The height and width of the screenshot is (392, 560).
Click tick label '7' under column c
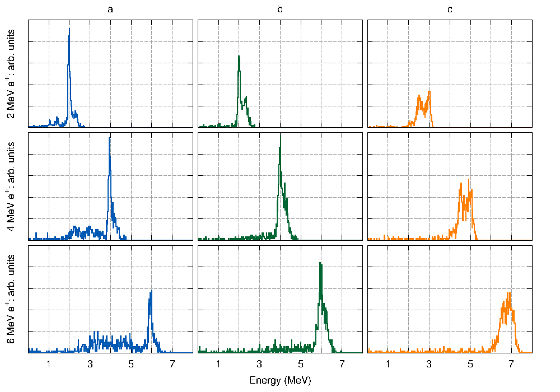coord(511,364)
